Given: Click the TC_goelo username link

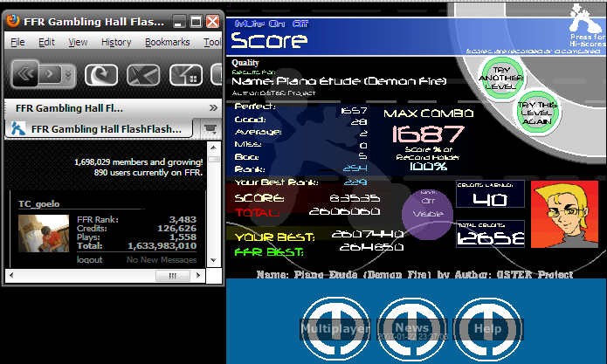Looking at the screenshot, I should 38,204.
